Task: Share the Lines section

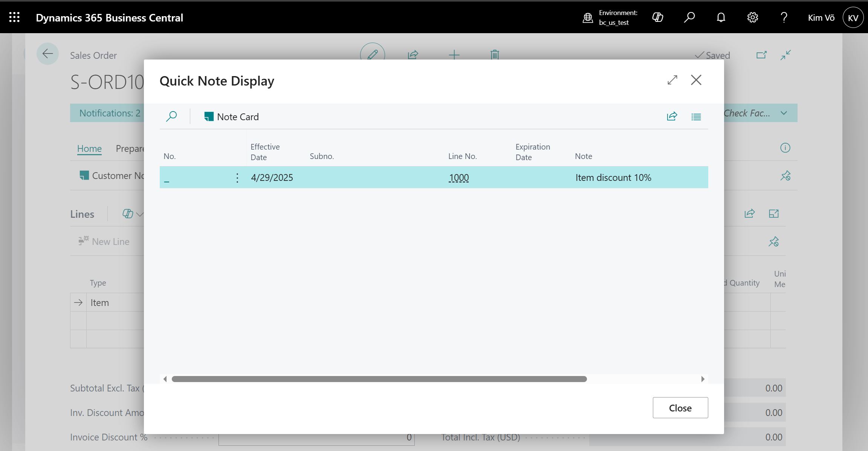Action: click(x=750, y=214)
